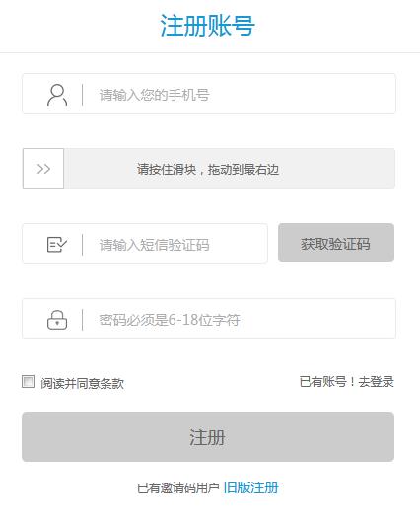This screenshot has height=520, width=420.
Task: Click the divider beside the SMS icon
Action: coord(82,245)
